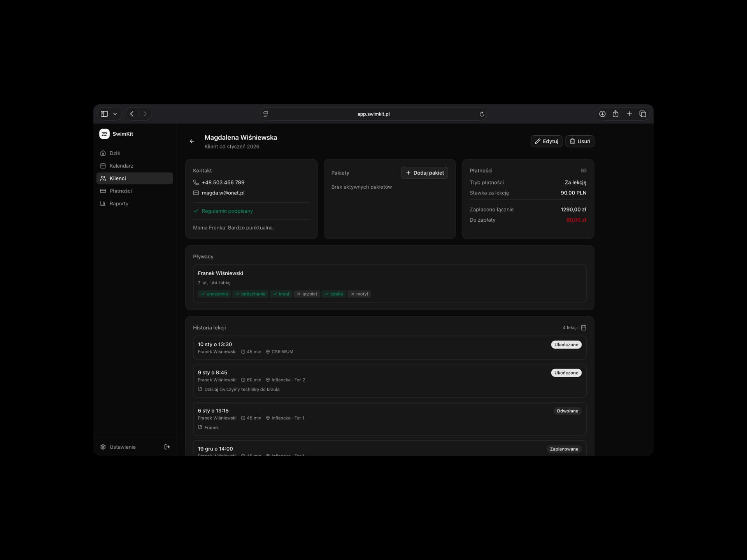The image size is (747, 560).
Task: Open Safari downloads icon
Action: (x=602, y=114)
